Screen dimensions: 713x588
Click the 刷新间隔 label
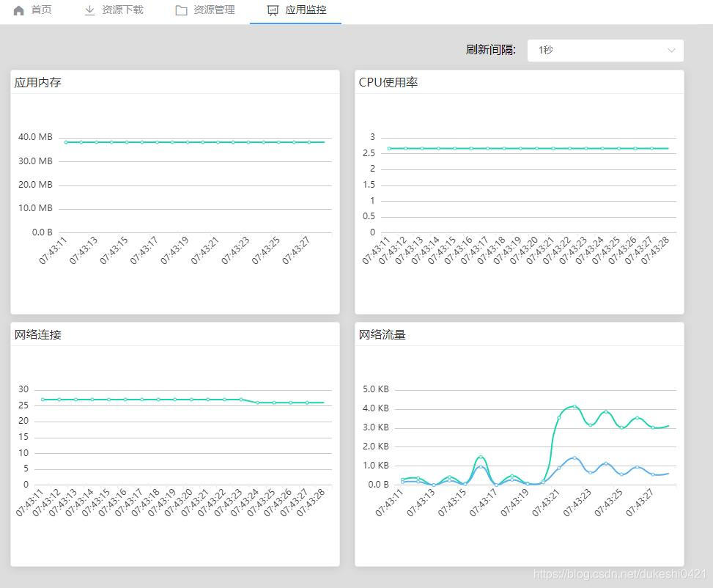pos(491,50)
